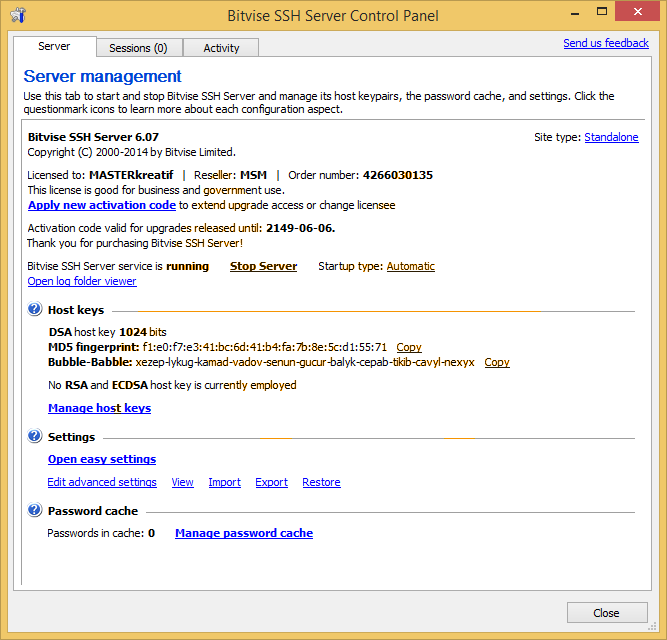Switch to the Sessions (0) tab
The height and width of the screenshot is (640, 667).
pyautogui.click(x=139, y=48)
